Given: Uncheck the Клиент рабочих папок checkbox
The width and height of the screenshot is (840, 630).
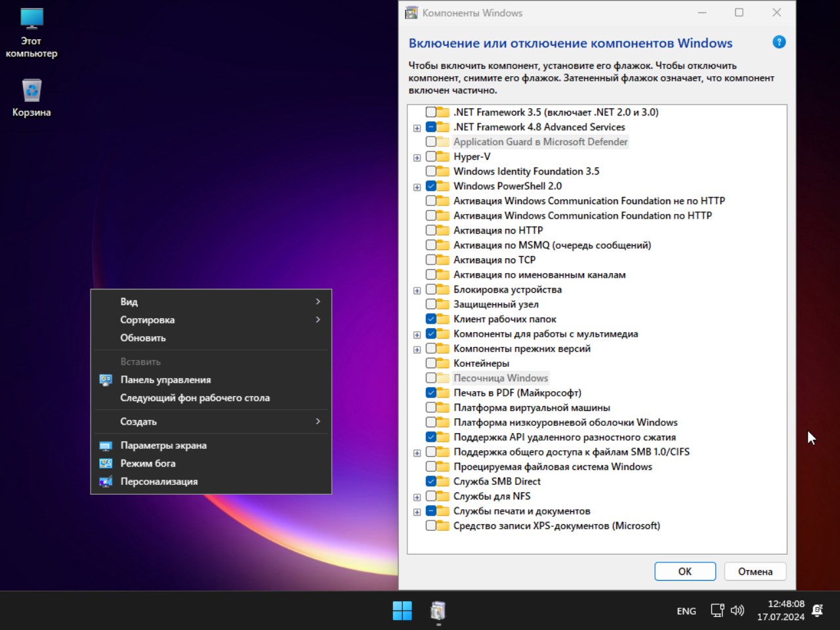Looking at the screenshot, I should point(430,319).
